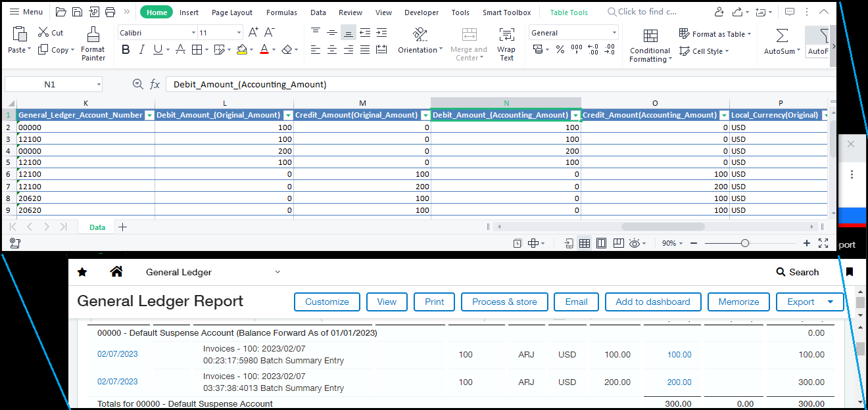This screenshot has width=868, height=410.
Task: Open the Formulas ribbon tab
Action: click(x=281, y=12)
